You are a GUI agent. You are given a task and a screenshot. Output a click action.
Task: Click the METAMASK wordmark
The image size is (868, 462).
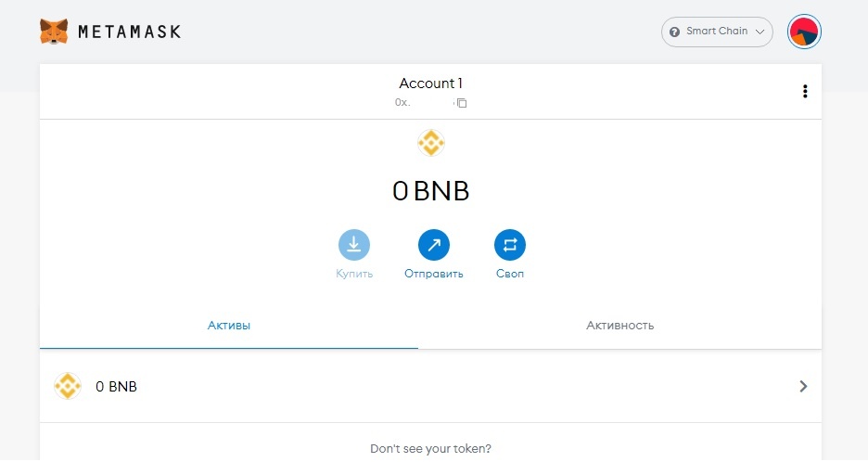click(x=130, y=32)
